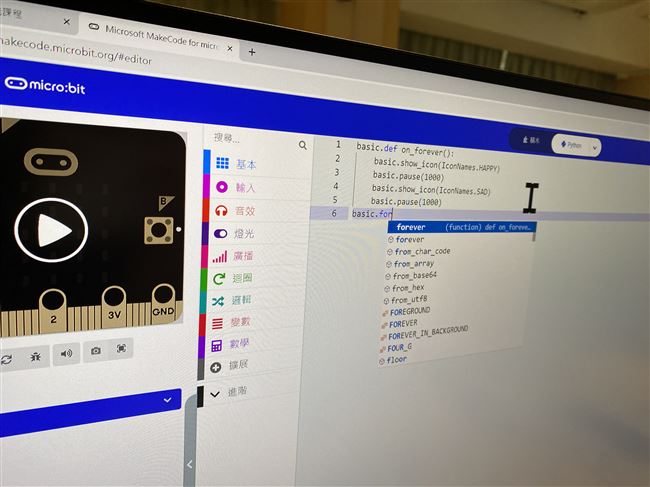The height and width of the screenshot is (487, 650).
Task: Select highlighted 'forever' function suggestion
Action: pos(462,227)
